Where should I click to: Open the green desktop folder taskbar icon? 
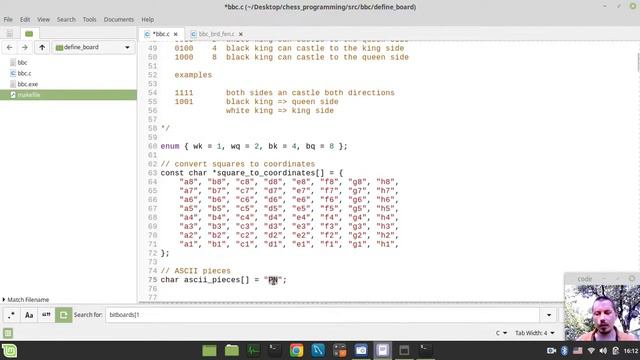click(209, 350)
